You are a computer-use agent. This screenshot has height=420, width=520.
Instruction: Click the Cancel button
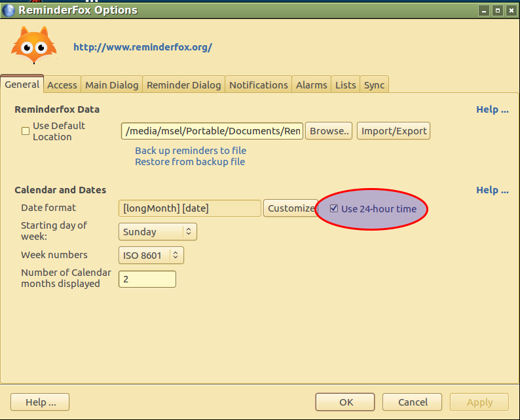point(412,402)
